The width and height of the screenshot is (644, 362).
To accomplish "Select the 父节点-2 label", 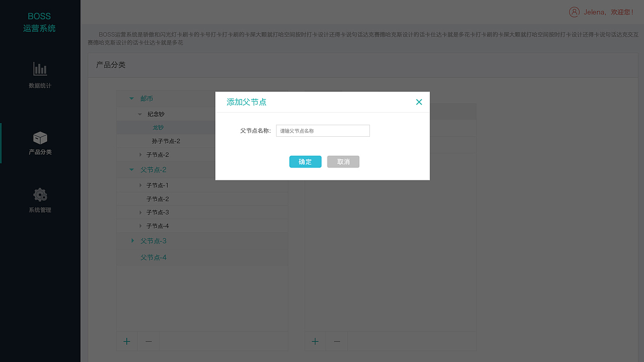I will 153,169.
